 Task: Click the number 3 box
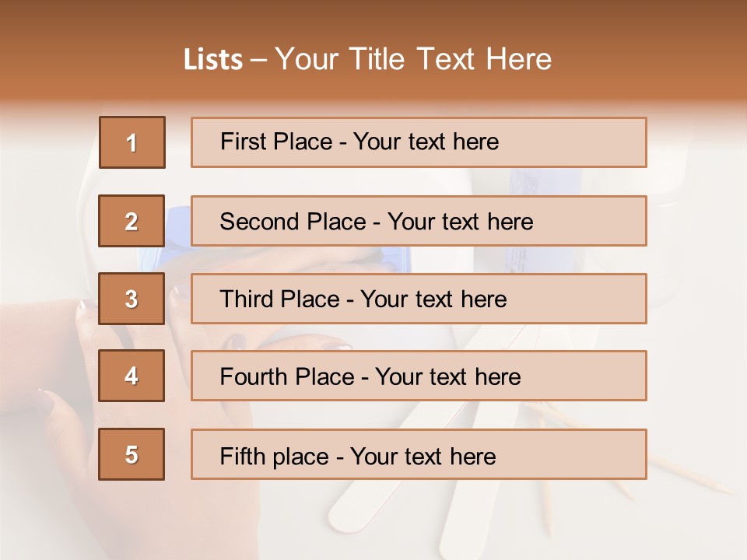(x=132, y=299)
